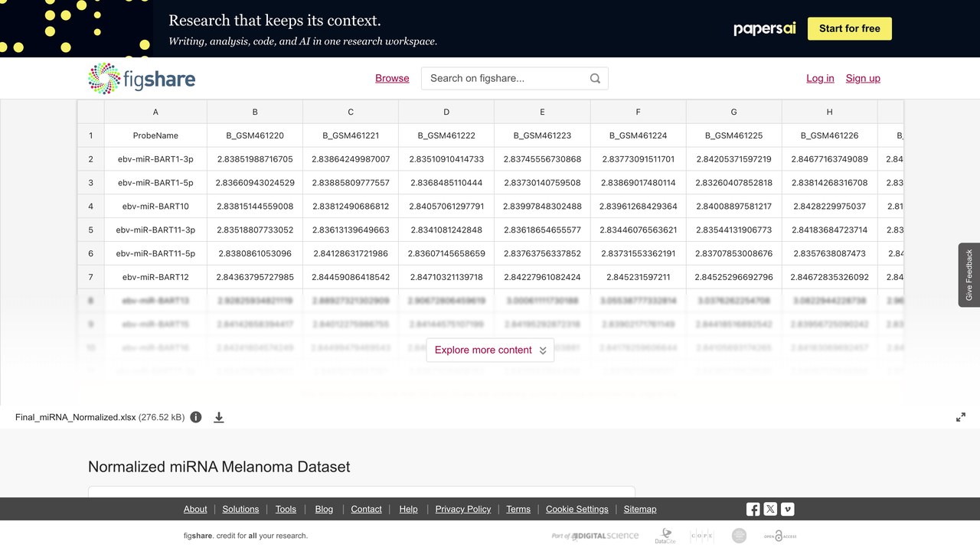980x551 pixels.
Task: Click the ProbeName header cell
Action: [155, 135]
